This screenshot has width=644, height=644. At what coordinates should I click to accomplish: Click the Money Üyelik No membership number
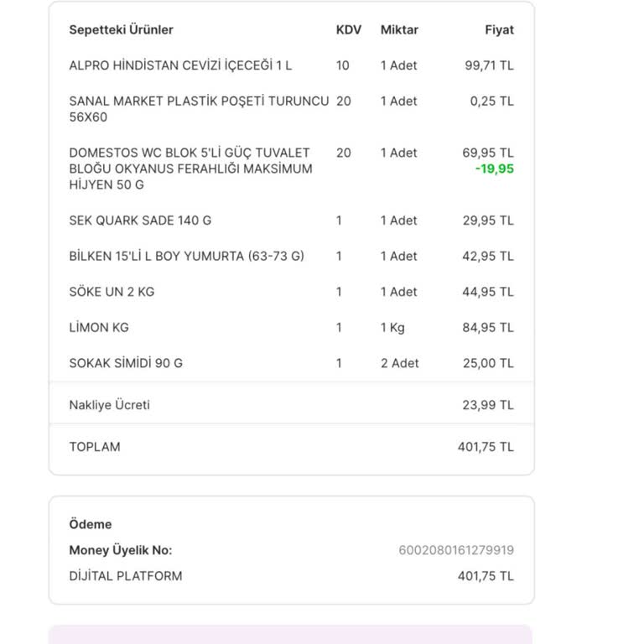point(456,550)
